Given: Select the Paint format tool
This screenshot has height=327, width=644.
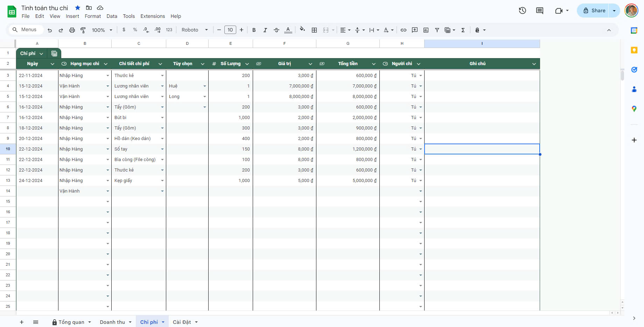Looking at the screenshot, I should tap(83, 30).
